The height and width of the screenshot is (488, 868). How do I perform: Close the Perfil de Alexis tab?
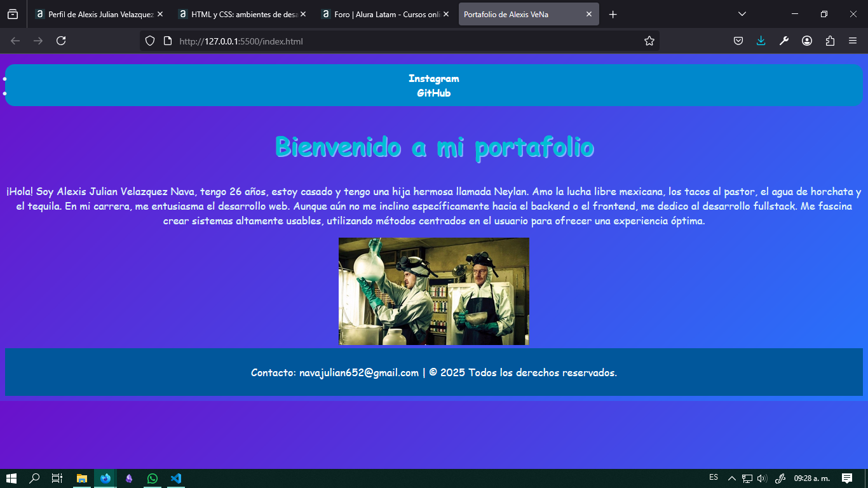pos(160,14)
